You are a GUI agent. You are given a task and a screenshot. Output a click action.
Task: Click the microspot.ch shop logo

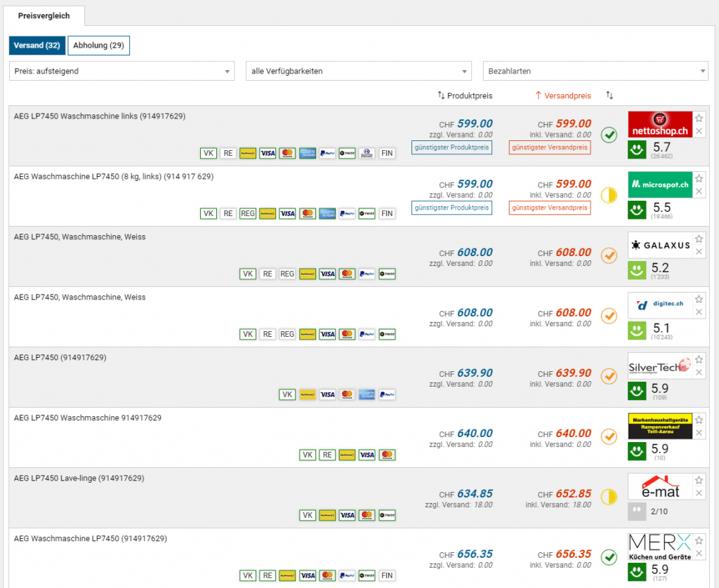tap(660, 185)
